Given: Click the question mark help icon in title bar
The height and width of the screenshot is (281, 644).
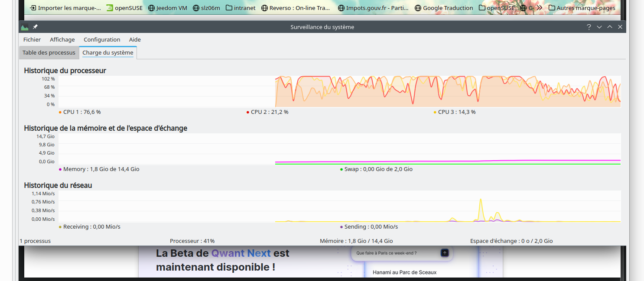Looking at the screenshot, I should click(x=589, y=27).
